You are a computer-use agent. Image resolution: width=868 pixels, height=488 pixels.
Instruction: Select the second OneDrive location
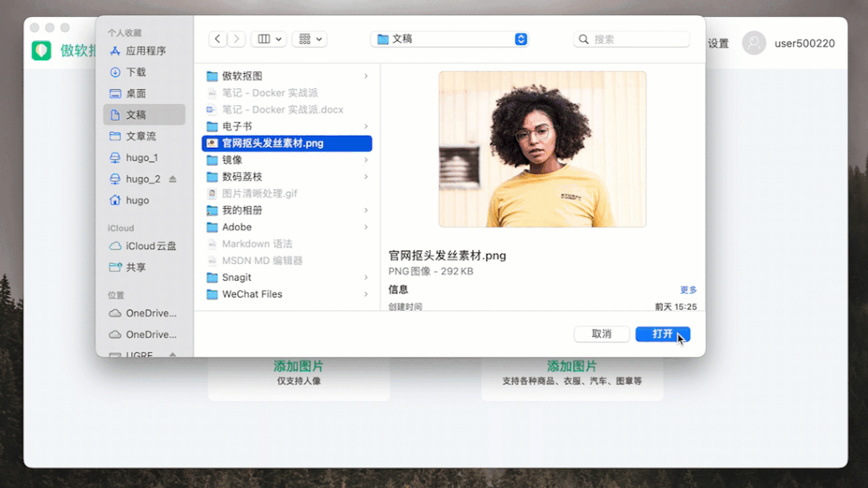coord(144,334)
